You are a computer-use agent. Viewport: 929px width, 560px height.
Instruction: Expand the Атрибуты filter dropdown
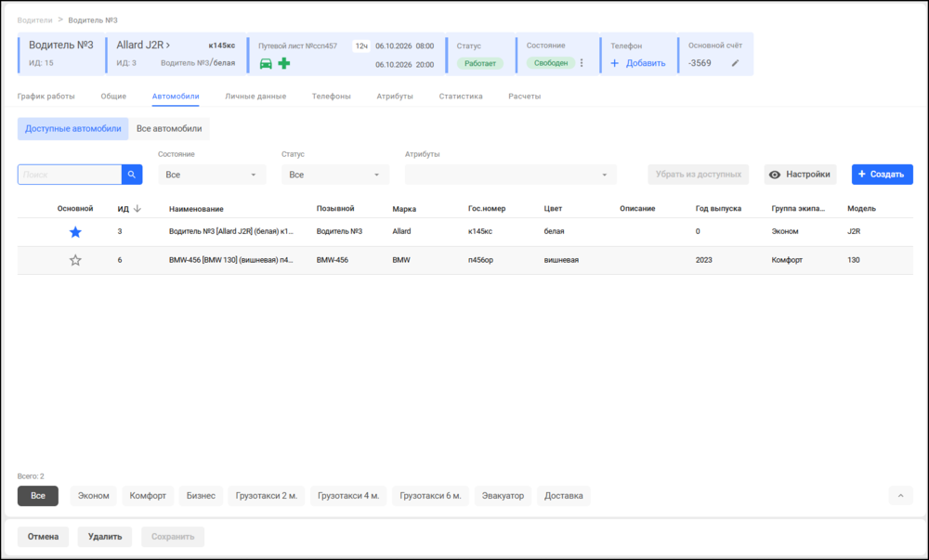click(x=511, y=175)
